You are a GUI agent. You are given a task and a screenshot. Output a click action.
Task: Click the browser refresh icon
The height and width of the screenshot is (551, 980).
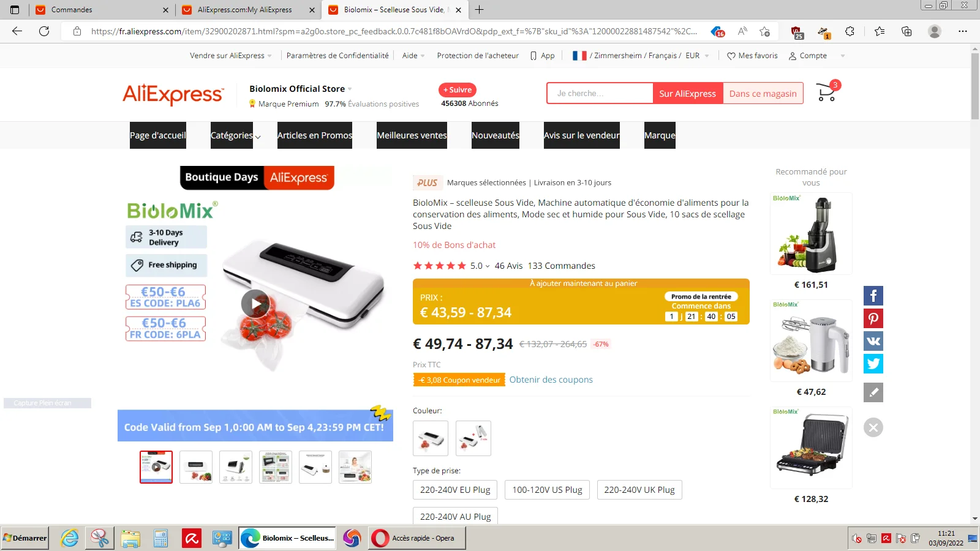pyautogui.click(x=44, y=31)
